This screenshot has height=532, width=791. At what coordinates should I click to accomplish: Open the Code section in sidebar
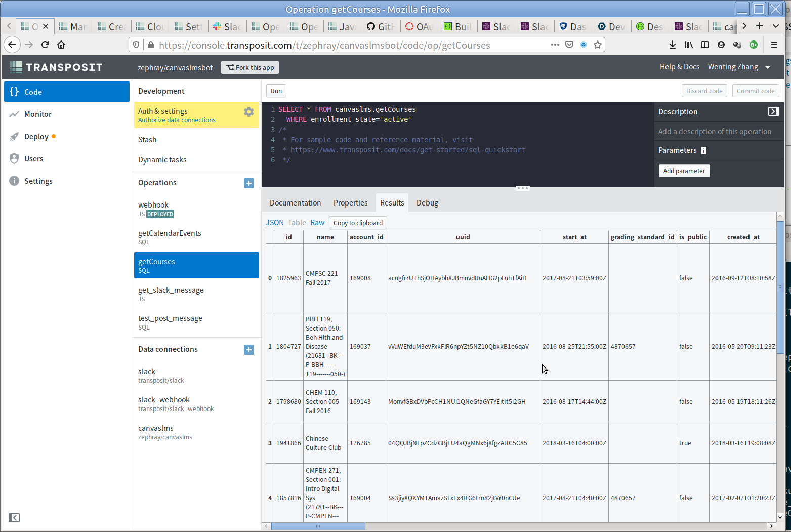point(67,92)
